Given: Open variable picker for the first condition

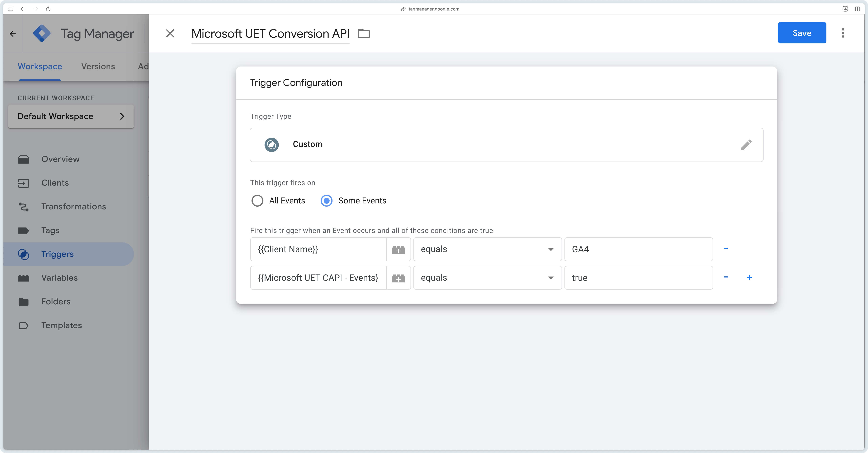Looking at the screenshot, I should 399,249.
